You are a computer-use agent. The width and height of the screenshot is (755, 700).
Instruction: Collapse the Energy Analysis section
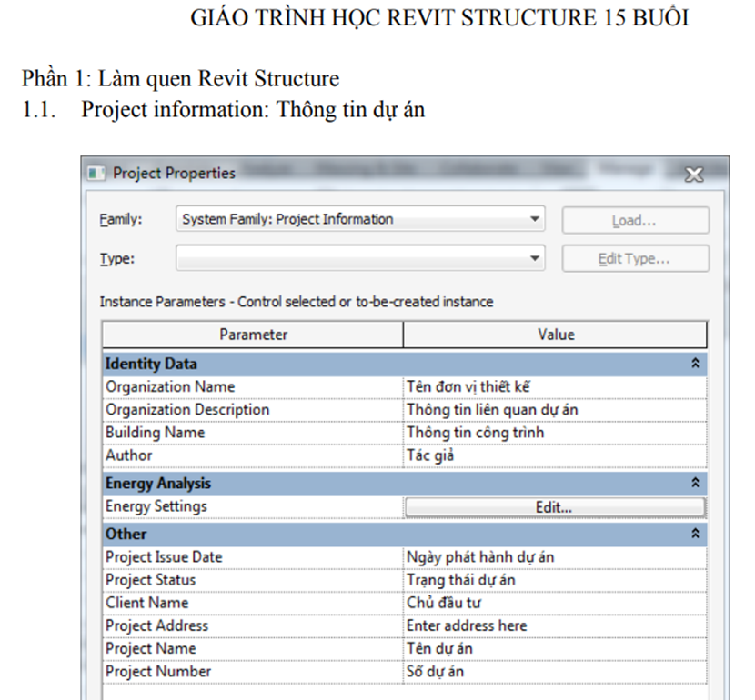[x=695, y=483]
